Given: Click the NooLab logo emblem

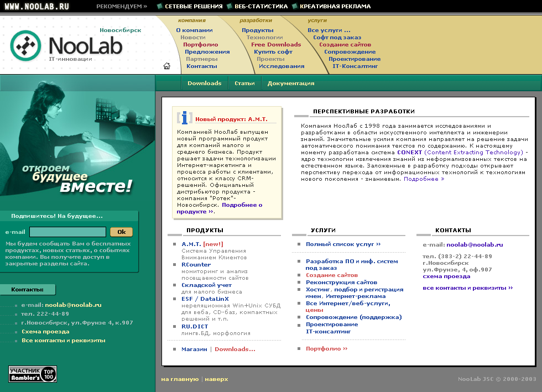Looking at the screenshot, I should tap(25, 46).
